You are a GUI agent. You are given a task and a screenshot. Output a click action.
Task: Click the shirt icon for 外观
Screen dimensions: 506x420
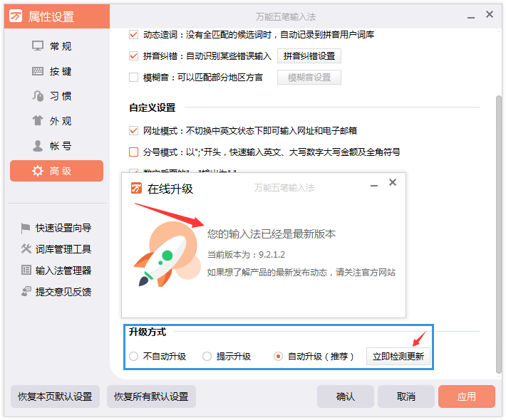click(x=38, y=121)
